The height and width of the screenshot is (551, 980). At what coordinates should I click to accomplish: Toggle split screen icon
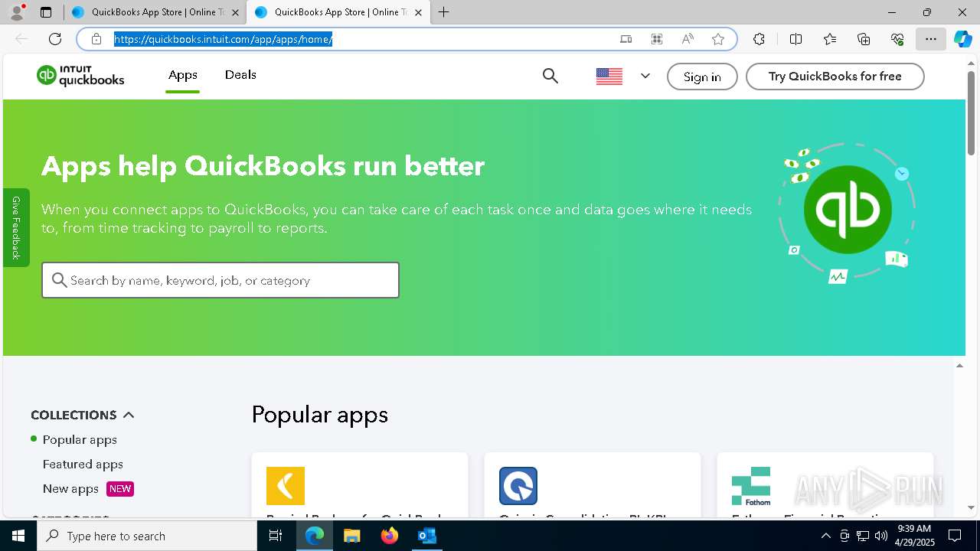coord(795,39)
